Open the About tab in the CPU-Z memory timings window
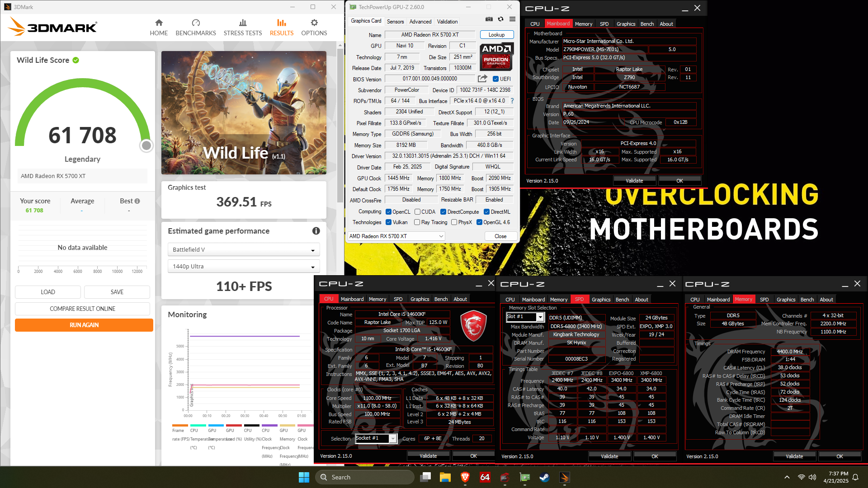Image resolution: width=868 pixels, height=488 pixels. coord(826,300)
